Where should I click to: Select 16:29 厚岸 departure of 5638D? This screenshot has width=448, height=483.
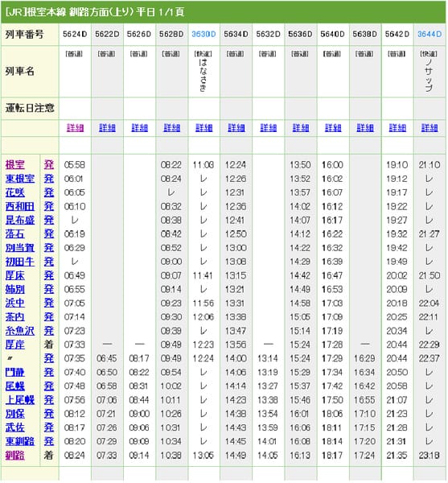[x=364, y=359]
